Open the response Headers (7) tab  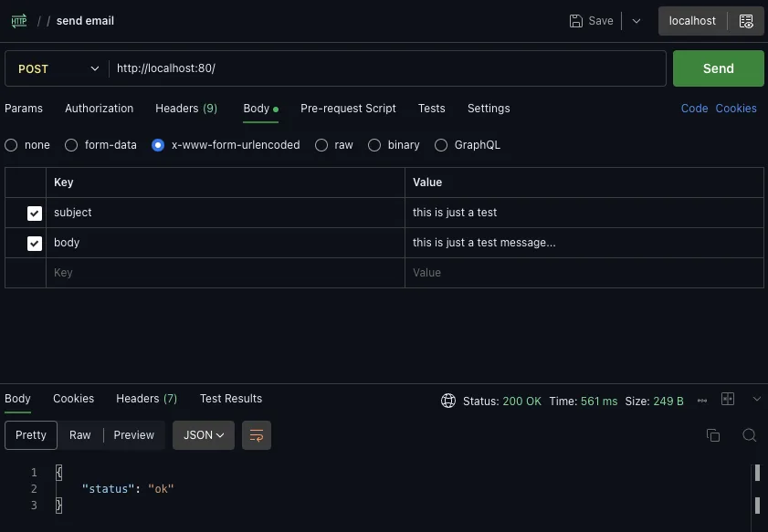(x=146, y=399)
